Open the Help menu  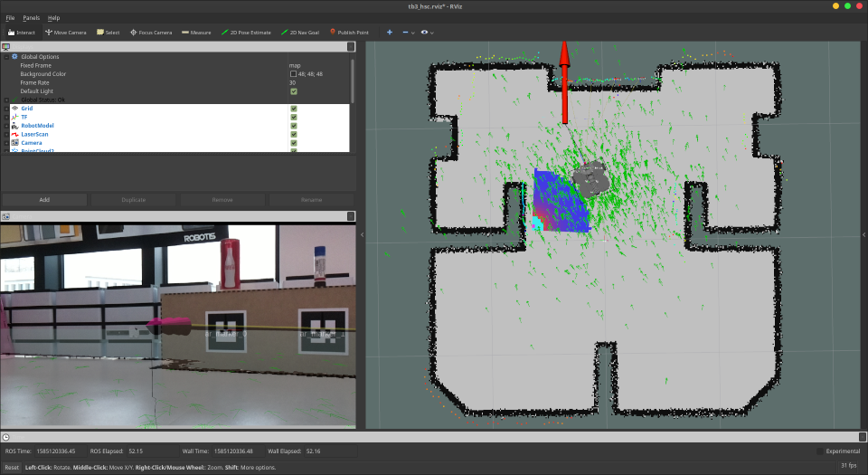[x=53, y=18]
